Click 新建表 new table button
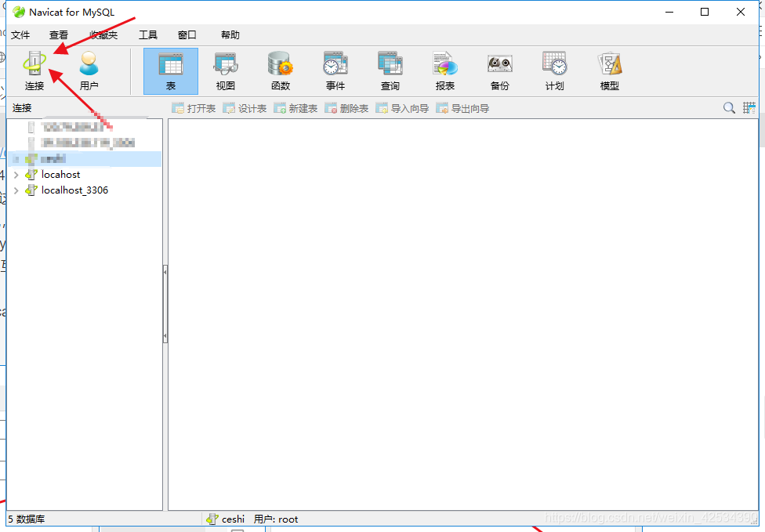 (x=295, y=108)
